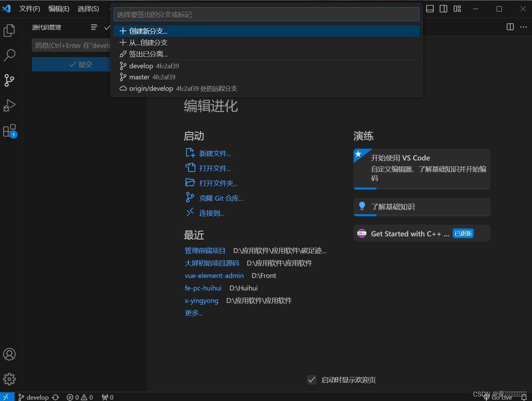Click the VS Code walkthrough progress bar
This screenshot has width=532, height=401.
click(x=365, y=189)
